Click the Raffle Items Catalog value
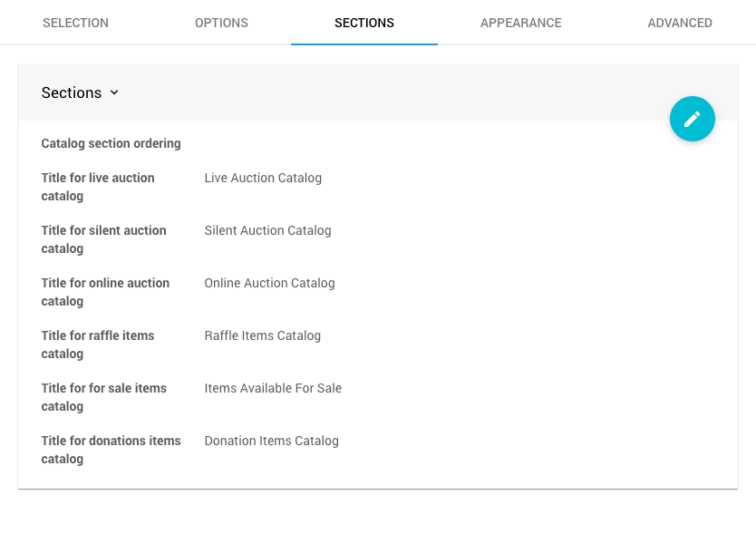 tap(262, 335)
